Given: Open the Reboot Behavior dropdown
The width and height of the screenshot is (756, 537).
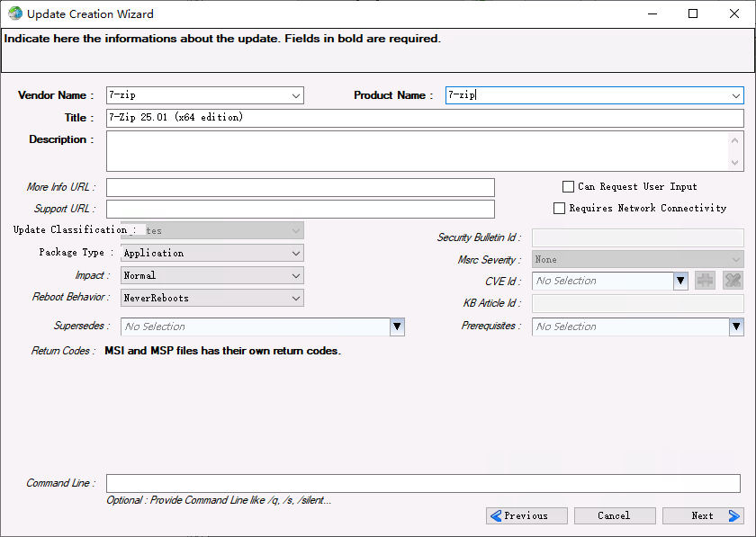Looking at the screenshot, I should coord(212,298).
